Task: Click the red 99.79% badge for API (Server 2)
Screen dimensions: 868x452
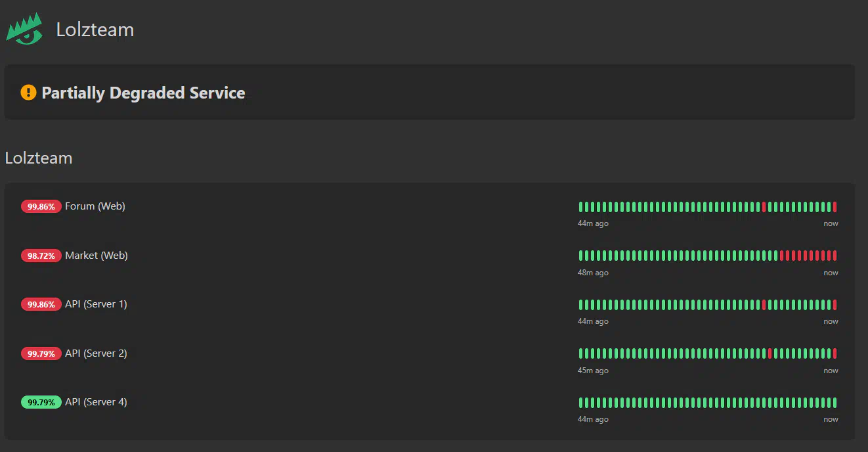Action: coord(41,353)
